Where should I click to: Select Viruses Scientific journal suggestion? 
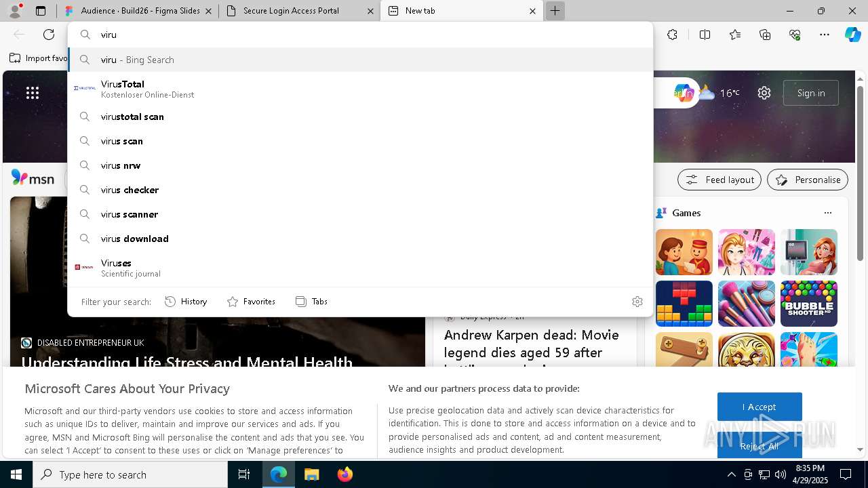click(x=360, y=268)
